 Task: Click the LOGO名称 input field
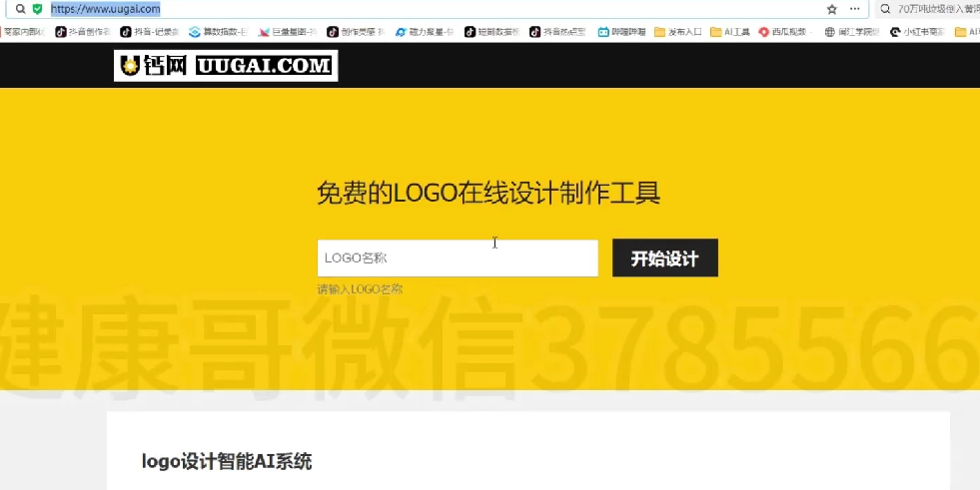(457, 258)
